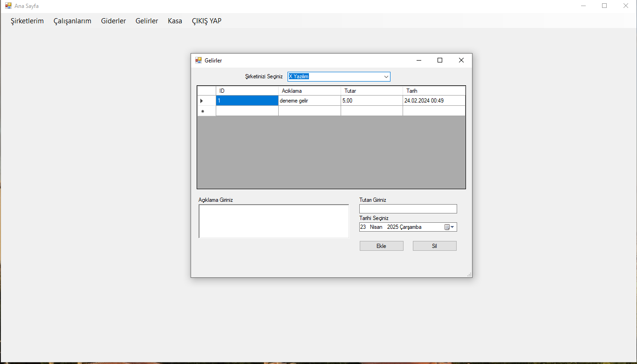Click the Aciklama column header
Image resolution: width=637 pixels, height=364 pixels.
click(x=309, y=91)
